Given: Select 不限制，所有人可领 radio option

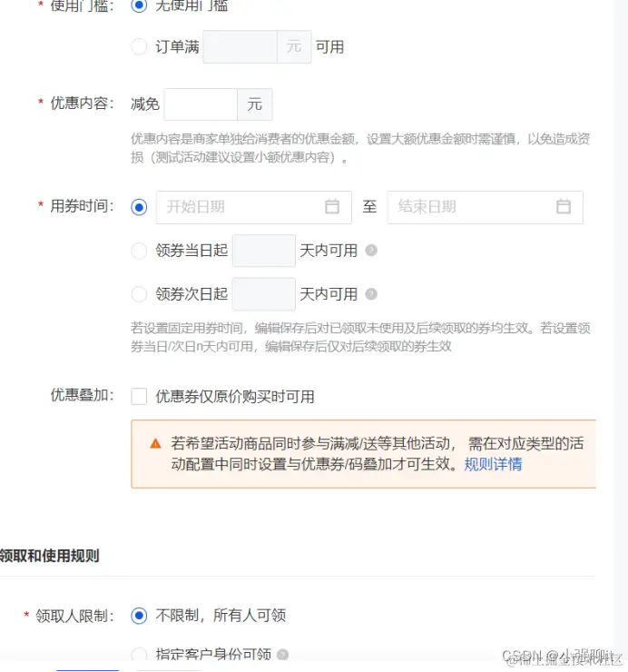Looking at the screenshot, I should [x=139, y=616].
